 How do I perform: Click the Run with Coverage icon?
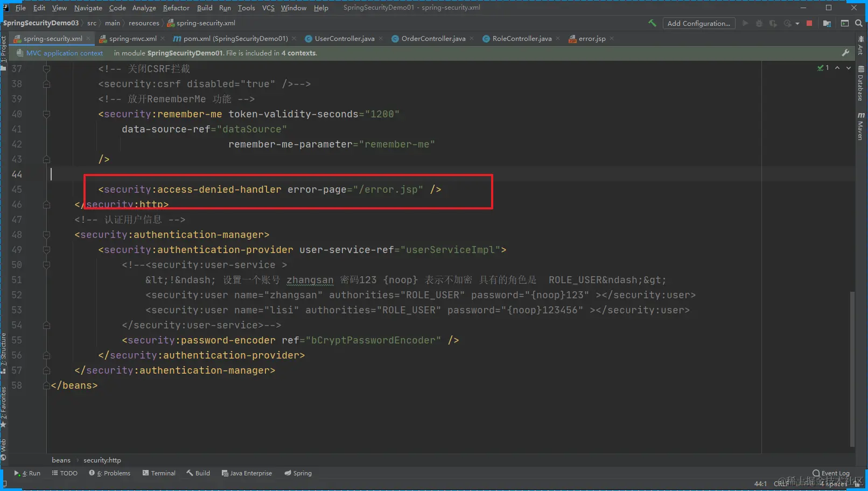[773, 23]
